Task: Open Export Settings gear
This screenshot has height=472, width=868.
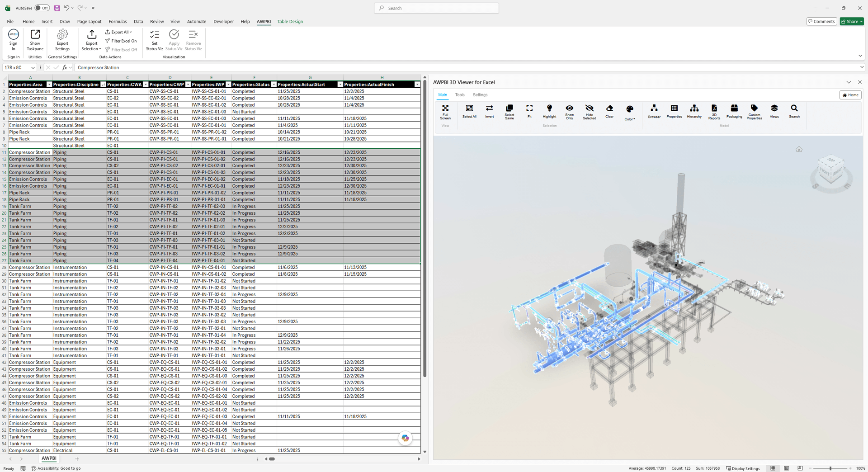Action: coord(62,40)
